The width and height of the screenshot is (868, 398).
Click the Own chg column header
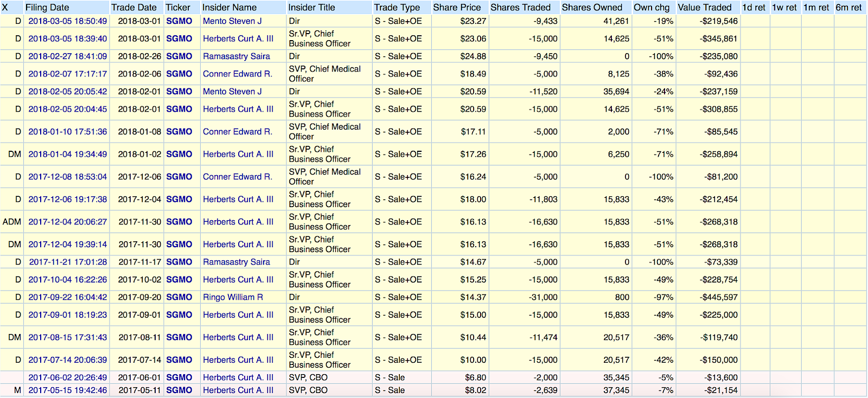pos(652,8)
